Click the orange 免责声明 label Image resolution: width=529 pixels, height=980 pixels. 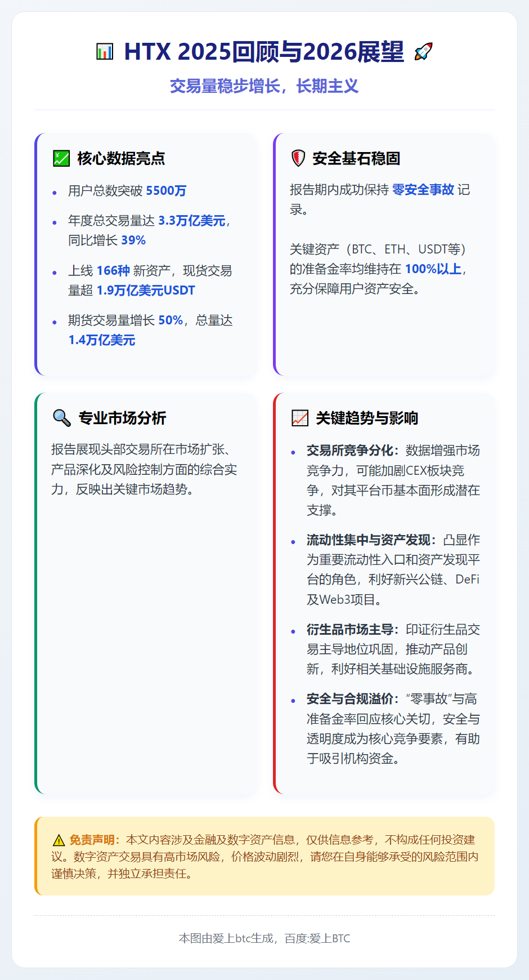coord(92,840)
